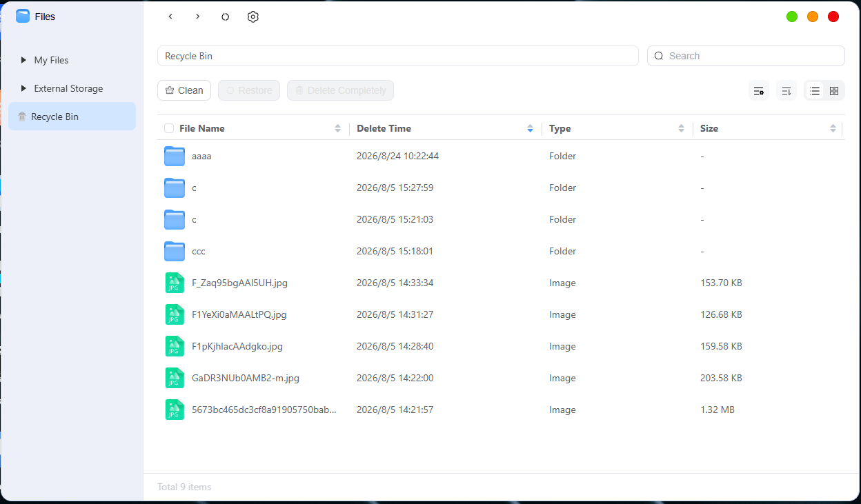
Task: Click the Clean button
Action: (184, 90)
